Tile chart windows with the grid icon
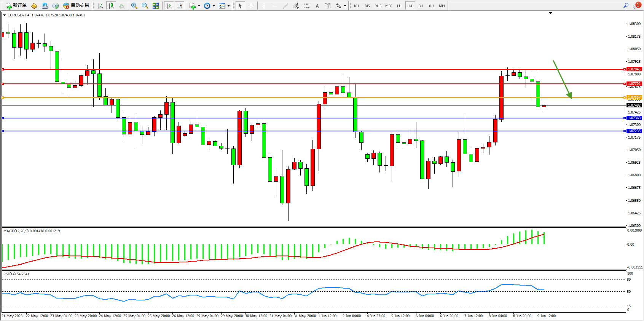This screenshot has width=644, height=321. click(156, 6)
